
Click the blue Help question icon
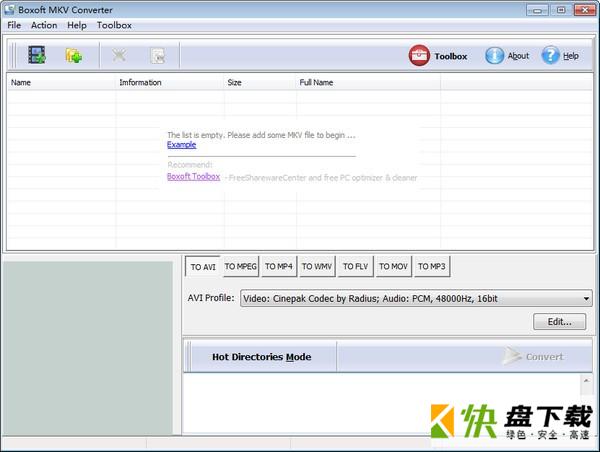tap(550, 55)
